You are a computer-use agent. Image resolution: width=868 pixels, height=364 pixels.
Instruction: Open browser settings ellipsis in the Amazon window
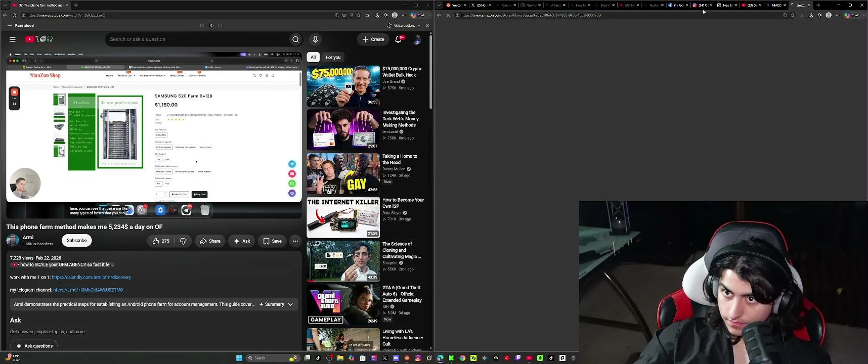(x=837, y=15)
